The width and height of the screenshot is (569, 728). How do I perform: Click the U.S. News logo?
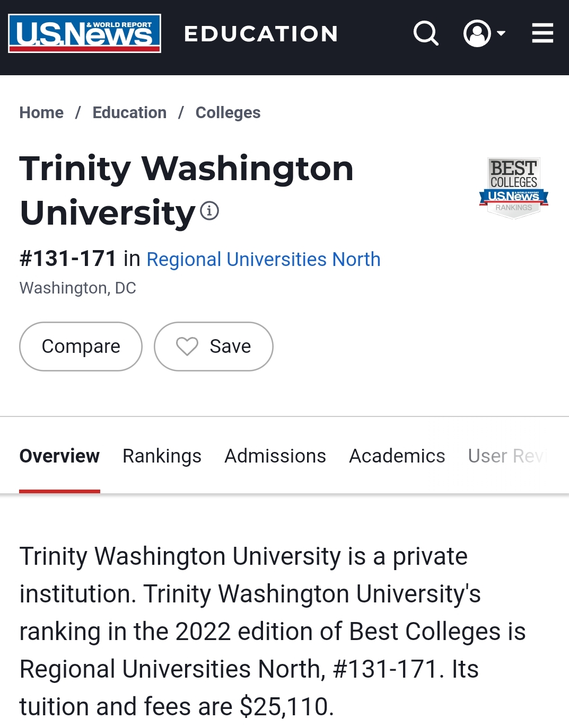click(x=84, y=33)
